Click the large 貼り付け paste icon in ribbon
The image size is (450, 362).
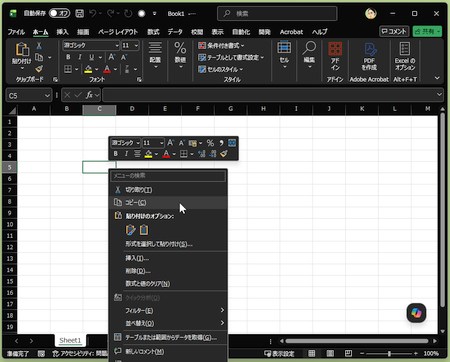22,49
